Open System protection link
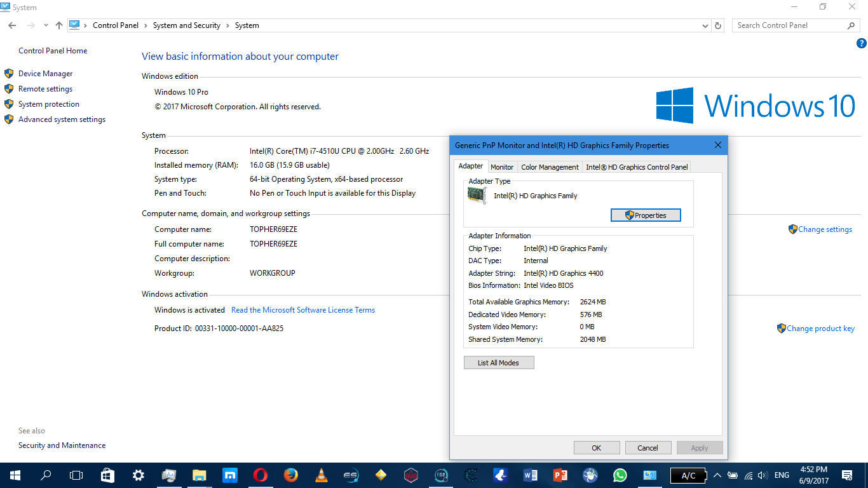Screen dimensions: 868x488 (49, 104)
